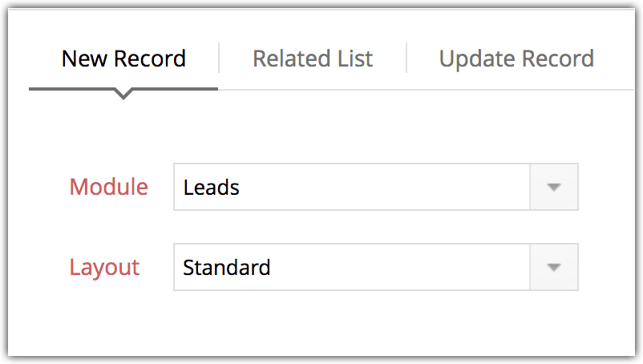Click the "Standard" text in the Layout field

tap(227, 267)
